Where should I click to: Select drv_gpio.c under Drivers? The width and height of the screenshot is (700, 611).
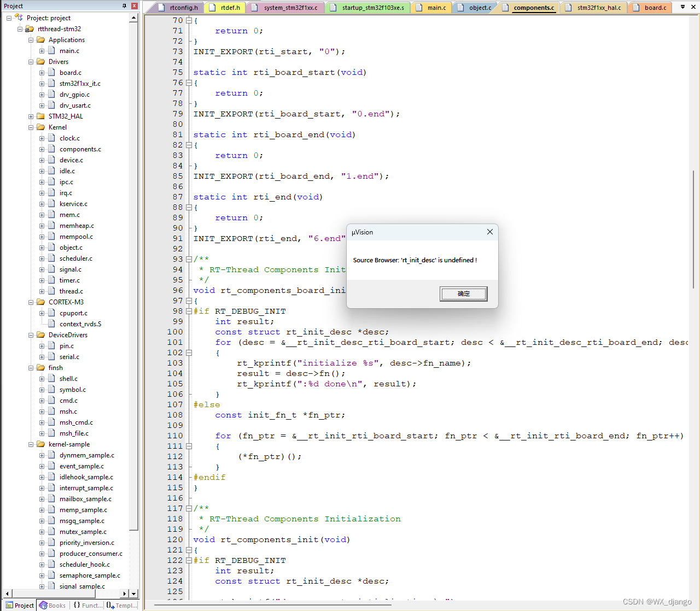(x=74, y=94)
